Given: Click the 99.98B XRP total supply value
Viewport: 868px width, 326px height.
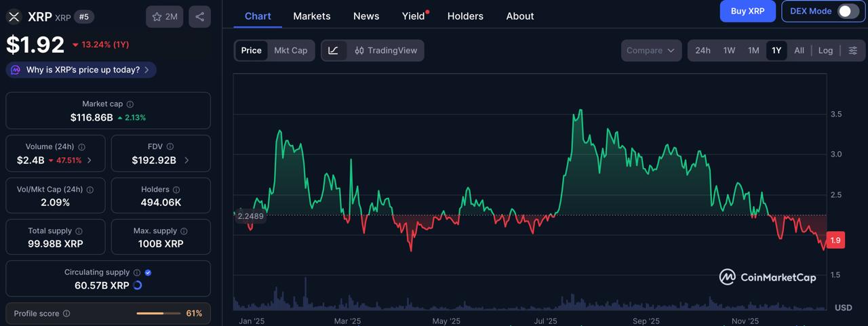Looking at the screenshot, I should click(x=56, y=244).
